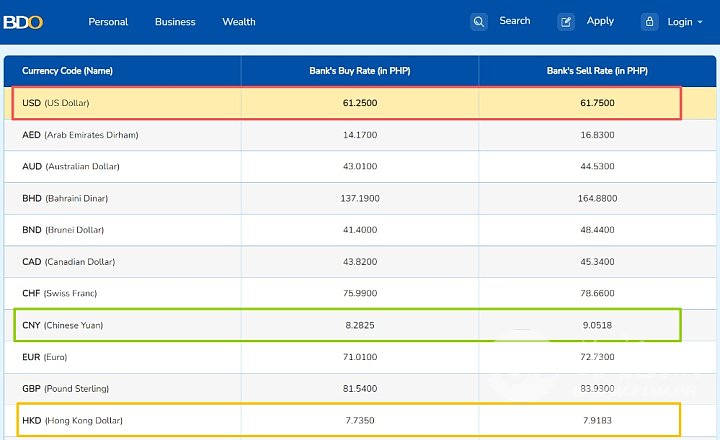Select the CNY Chinese Yuan row label
The width and height of the screenshot is (720, 440).
(x=62, y=325)
